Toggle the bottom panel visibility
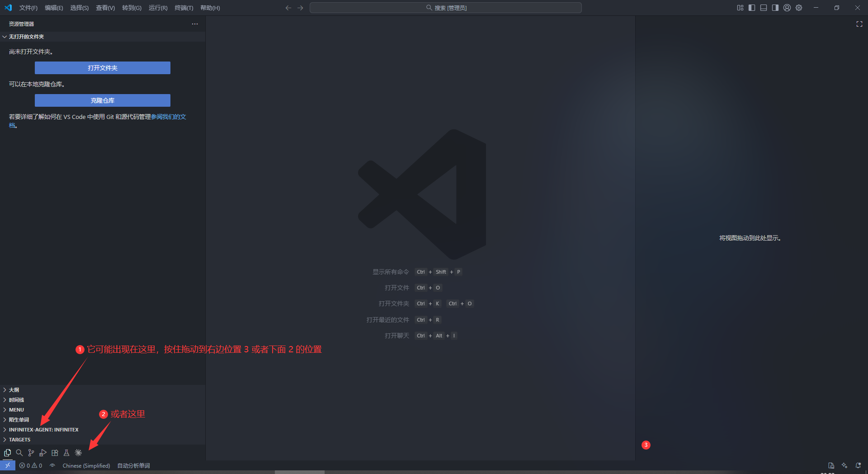868x474 pixels. [764, 8]
